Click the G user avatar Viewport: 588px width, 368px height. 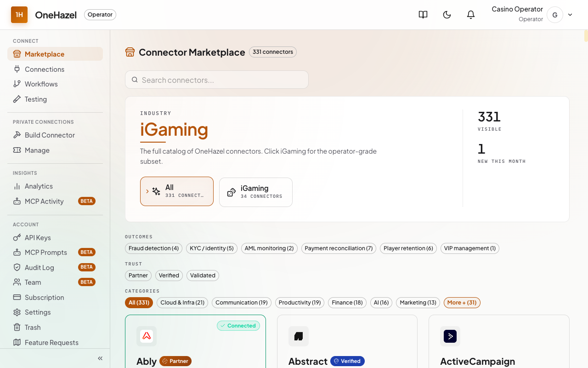(x=555, y=15)
